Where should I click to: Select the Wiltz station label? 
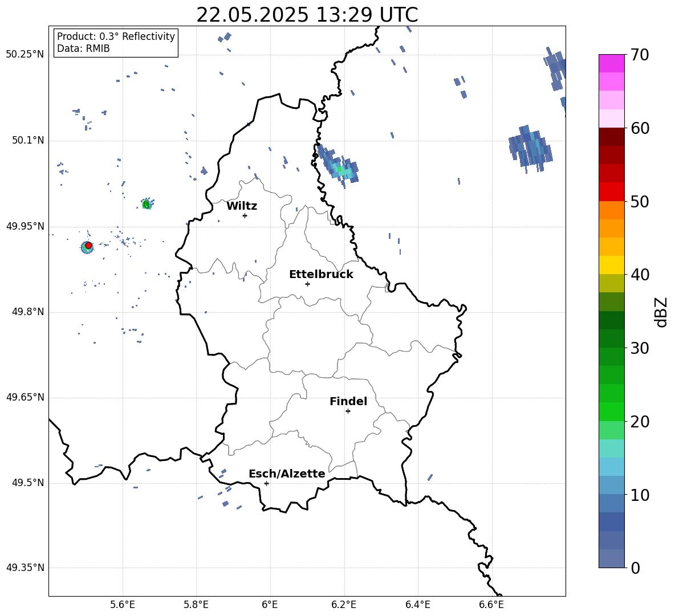pos(242,206)
